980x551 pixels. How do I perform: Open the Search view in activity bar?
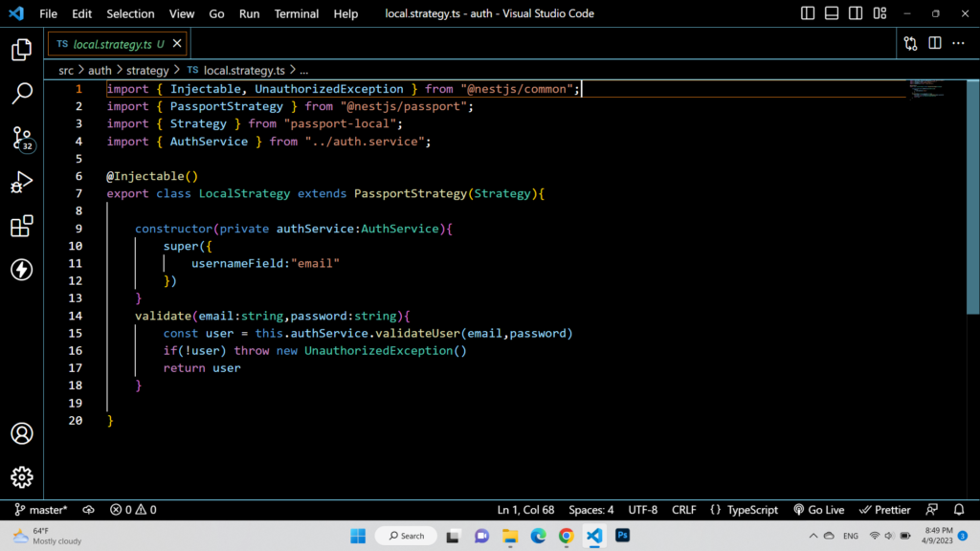pyautogui.click(x=22, y=94)
